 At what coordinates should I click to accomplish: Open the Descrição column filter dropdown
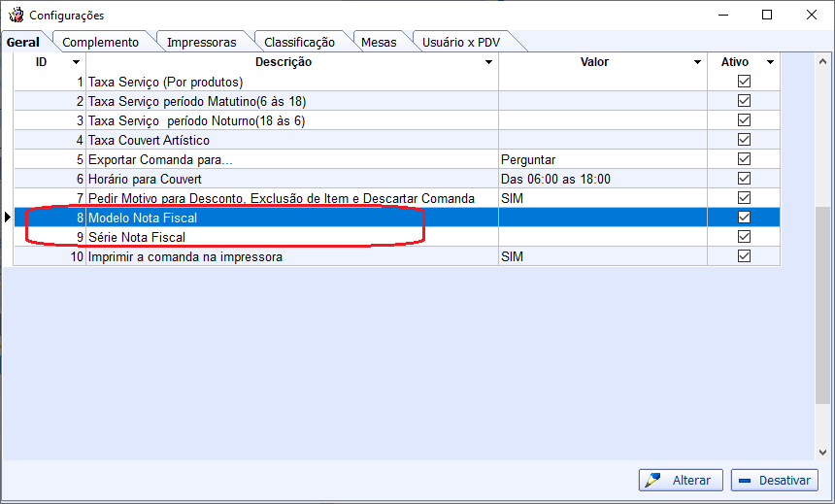point(488,62)
